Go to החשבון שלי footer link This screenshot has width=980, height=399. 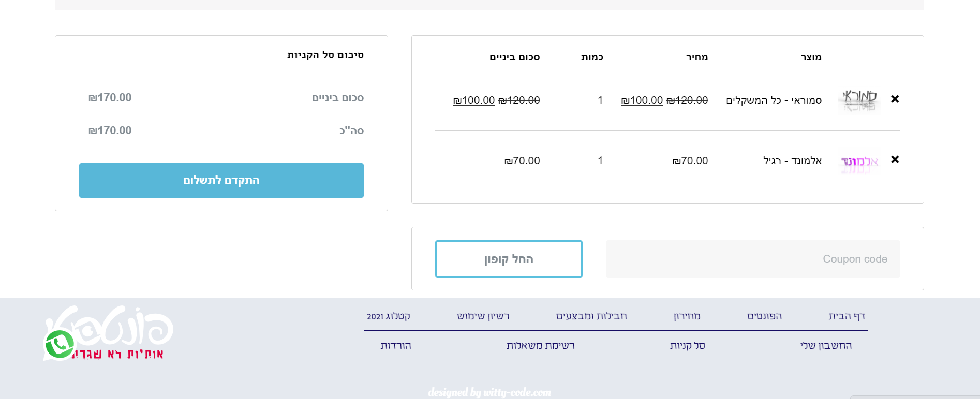pos(826,345)
